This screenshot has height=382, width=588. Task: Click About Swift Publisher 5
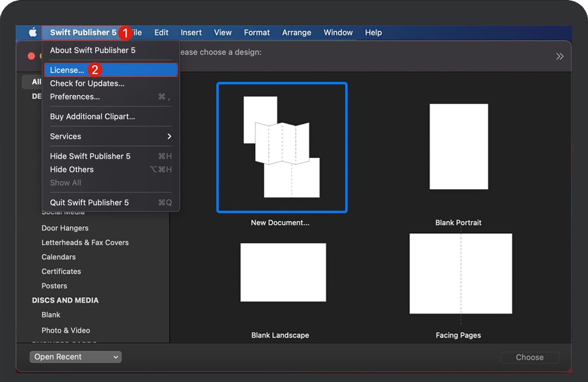(92, 50)
